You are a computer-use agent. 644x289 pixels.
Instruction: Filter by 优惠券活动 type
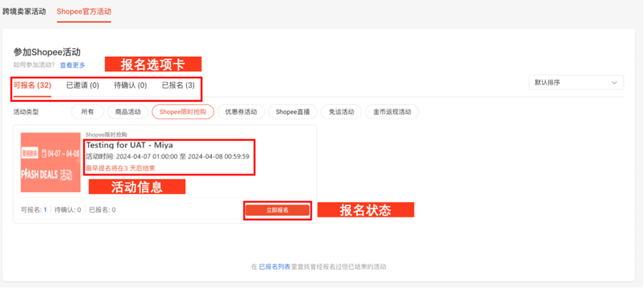[x=241, y=112]
